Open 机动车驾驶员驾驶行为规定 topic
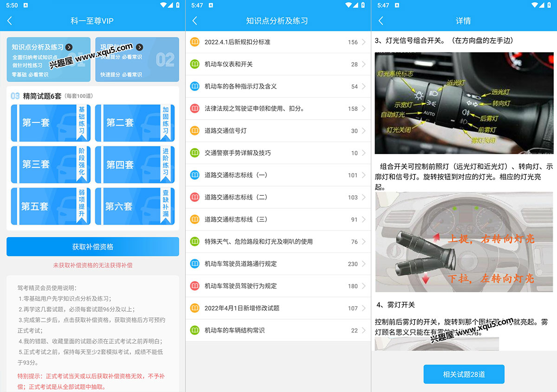The width and height of the screenshot is (557, 392). 278,286
